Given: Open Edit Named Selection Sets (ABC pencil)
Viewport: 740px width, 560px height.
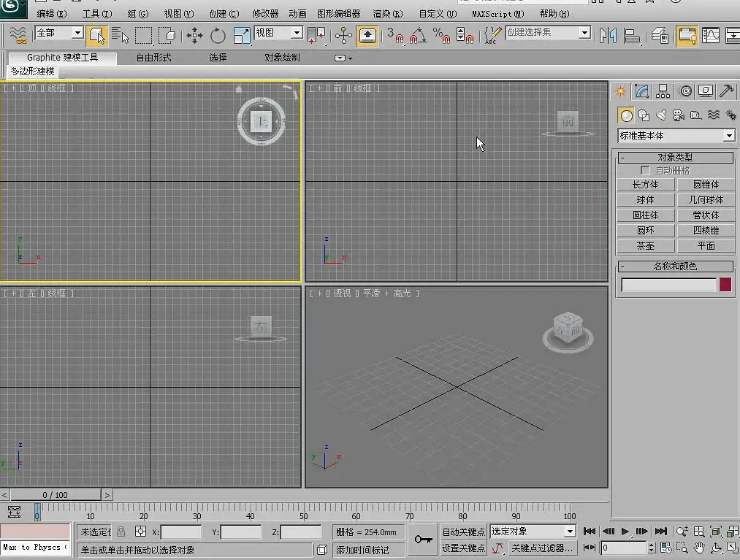Looking at the screenshot, I should click(x=492, y=35).
